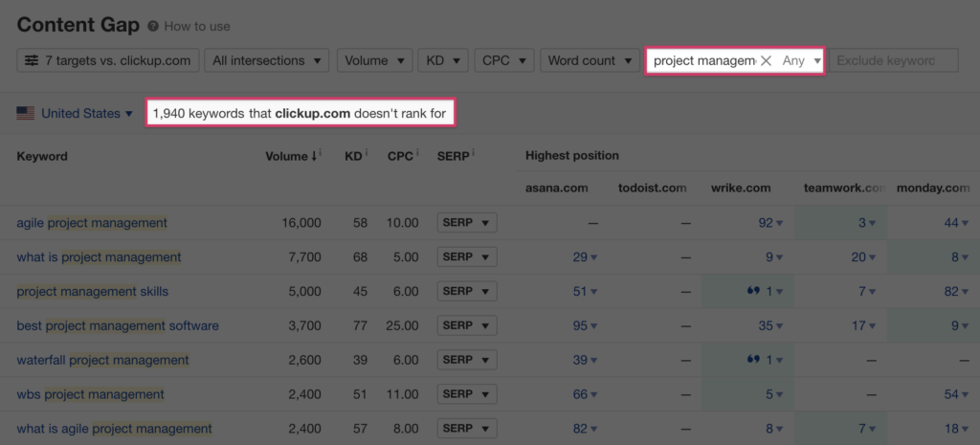The image size is (980, 445).
Task: Click the United States flag icon
Action: pos(26,113)
